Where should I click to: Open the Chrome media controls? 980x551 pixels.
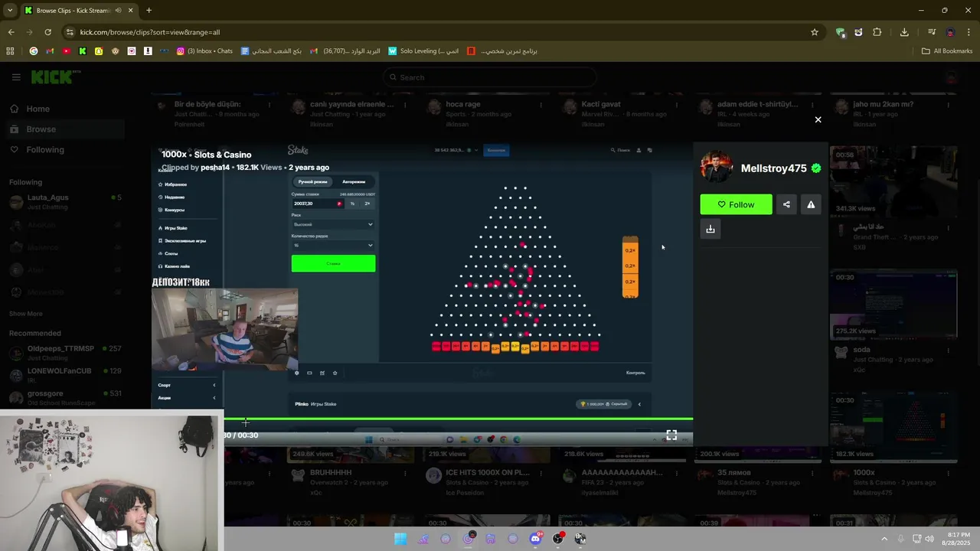coord(932,32)
